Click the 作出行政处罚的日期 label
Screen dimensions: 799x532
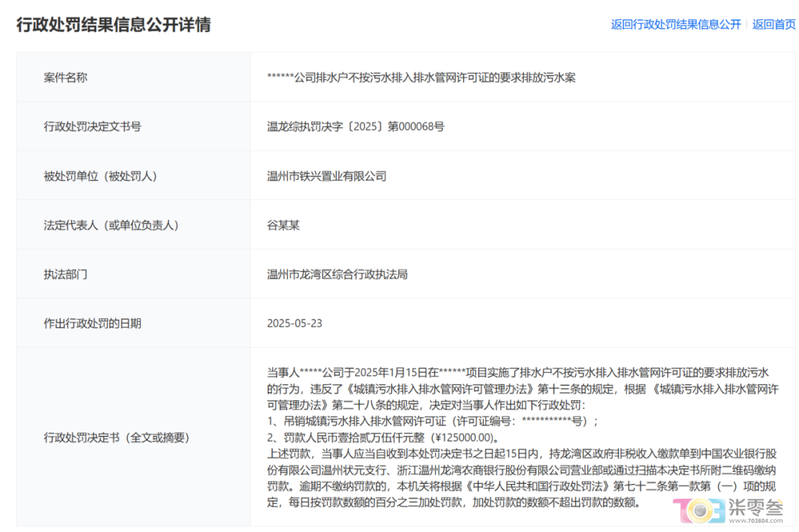tap(92, 323)
